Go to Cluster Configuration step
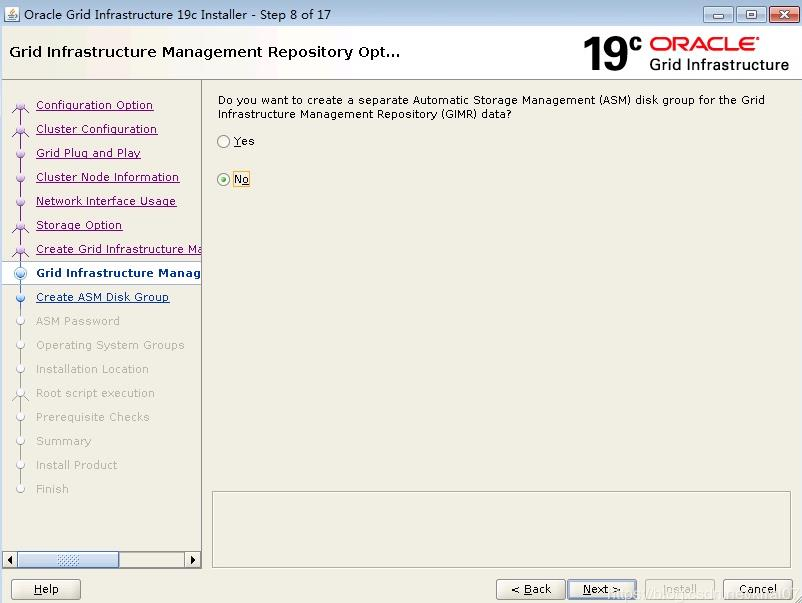This screenshot has width=802, height=603. coord(97,129)
